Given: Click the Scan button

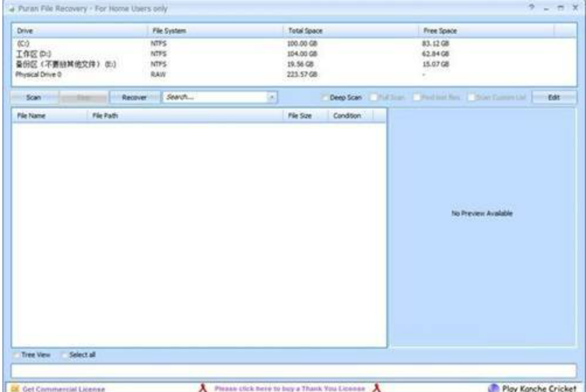Looking at the screenshot, I should tap(33, 97).
